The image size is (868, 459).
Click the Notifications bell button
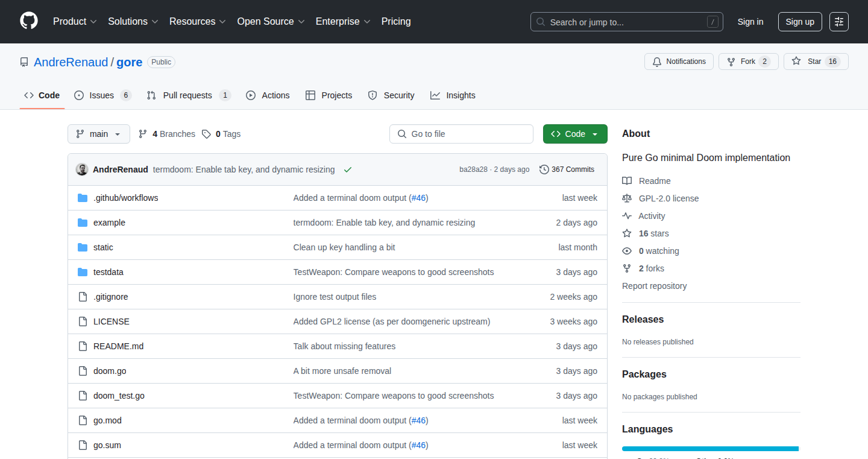click(679, 62)
